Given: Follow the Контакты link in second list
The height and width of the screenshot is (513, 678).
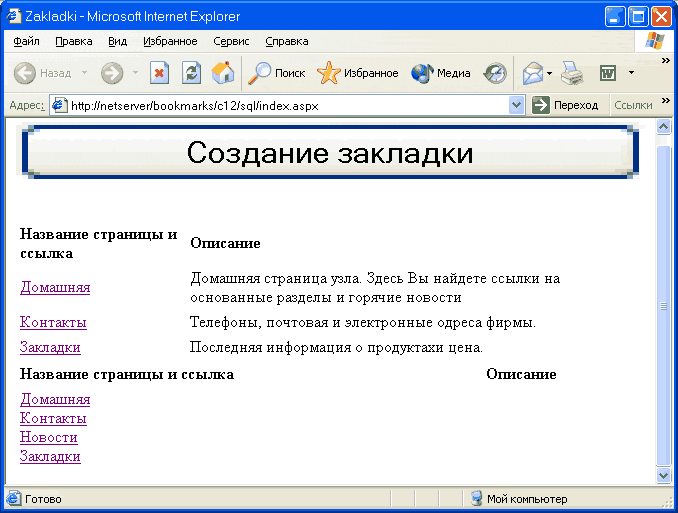Looking at the screenshot, I should click(x=53, y=418).
